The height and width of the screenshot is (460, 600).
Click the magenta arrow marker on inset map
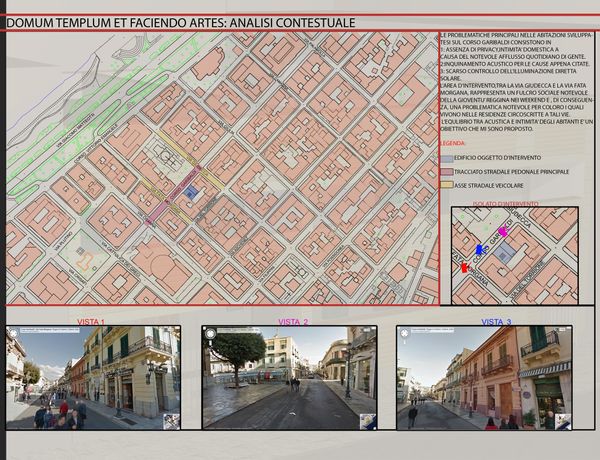(502, 231)
